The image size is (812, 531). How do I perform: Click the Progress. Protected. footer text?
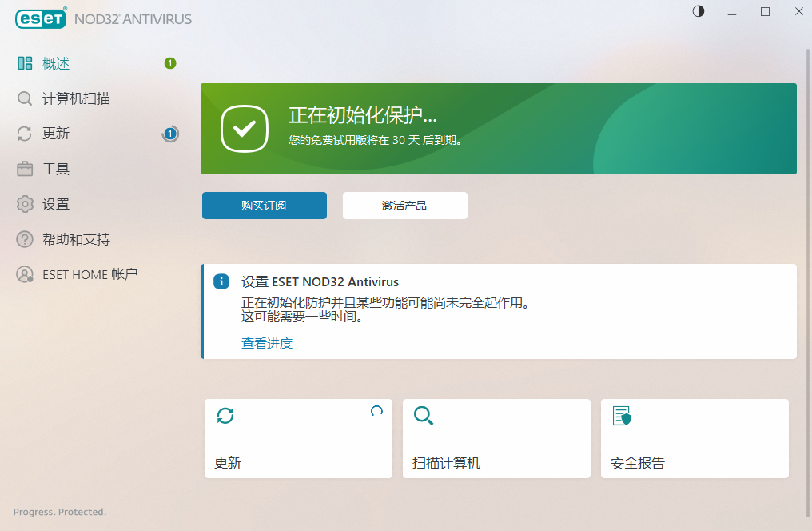tap(60, 512)
